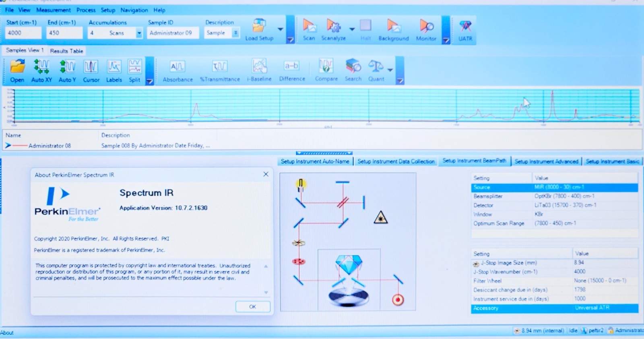Open the Scanalyze dropdown arrow
Image resolution: width=644 pixels, height=339 pixels.
coord(352,29)
